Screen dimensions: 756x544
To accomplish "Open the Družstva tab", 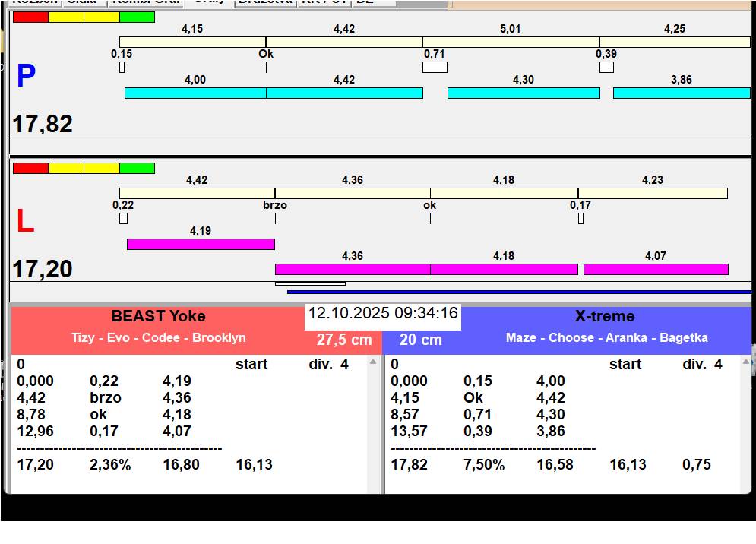I will point(264,2).
